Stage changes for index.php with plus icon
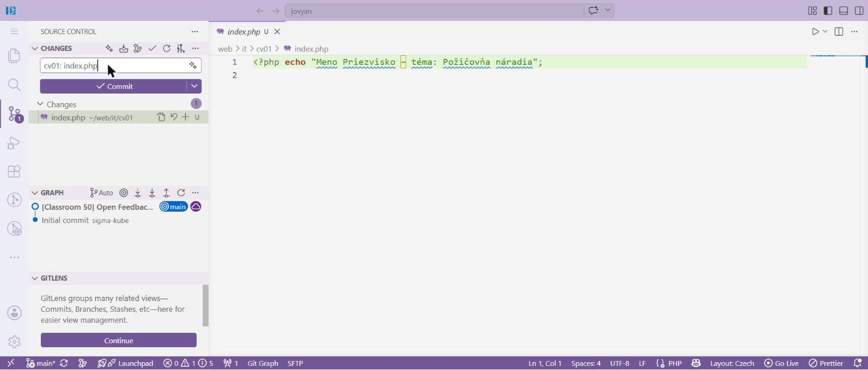The height and width of the screenshot is (370, 868). pos(185,117)
